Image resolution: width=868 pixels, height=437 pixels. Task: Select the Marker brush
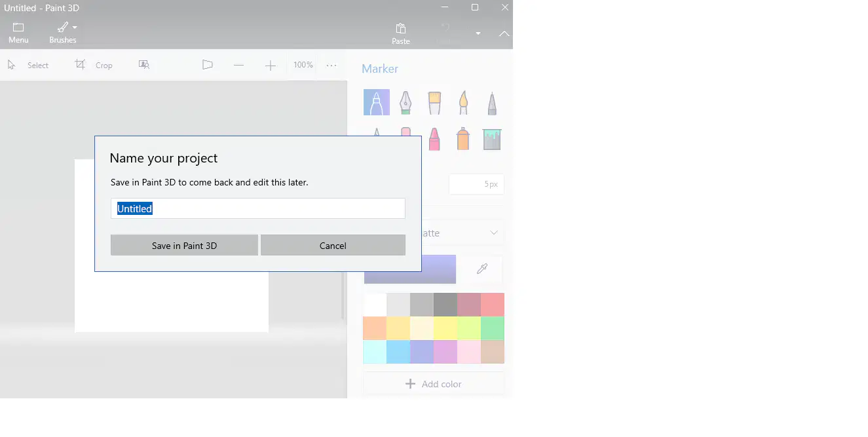(377, 102)
